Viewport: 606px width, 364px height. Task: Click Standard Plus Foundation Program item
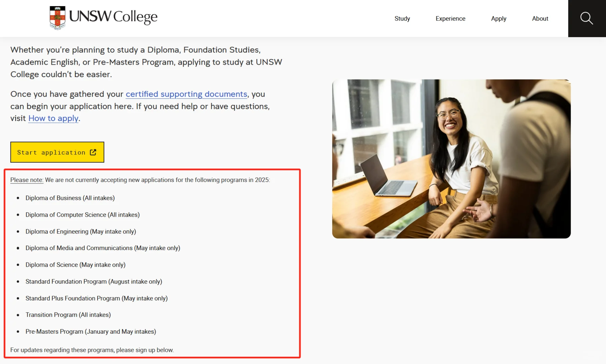96,298
